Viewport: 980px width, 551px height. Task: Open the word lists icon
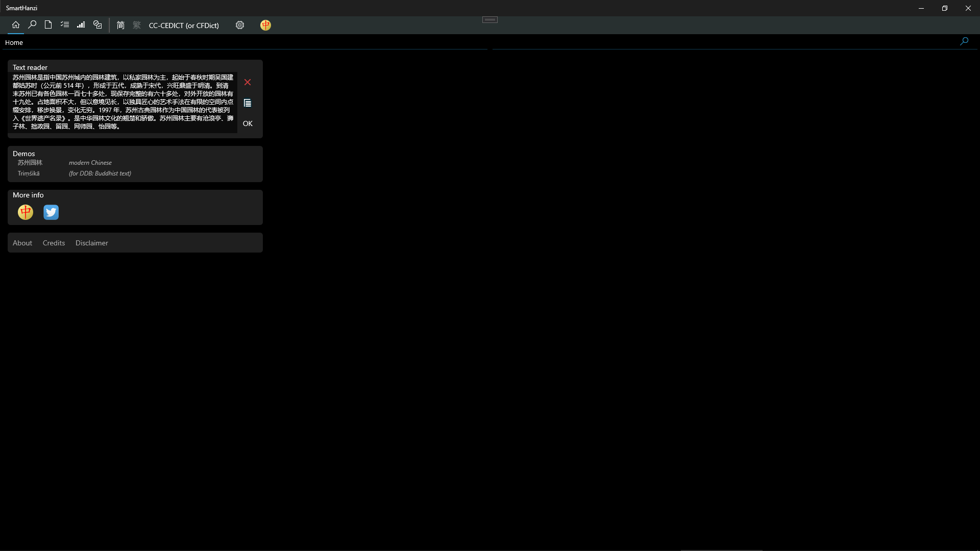[65, 24]
